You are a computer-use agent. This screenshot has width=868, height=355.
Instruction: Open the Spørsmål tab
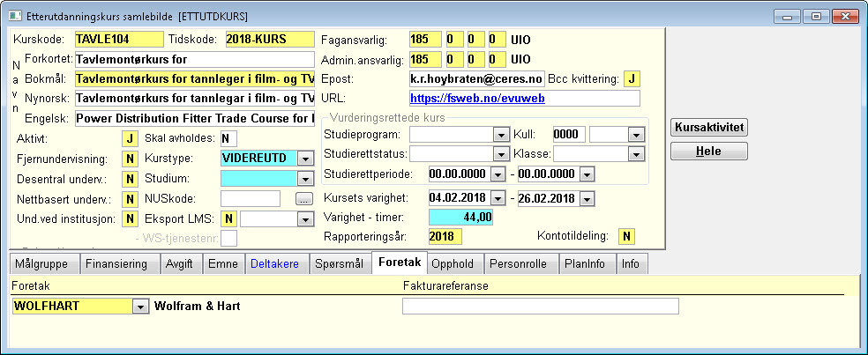click(339, 264)
